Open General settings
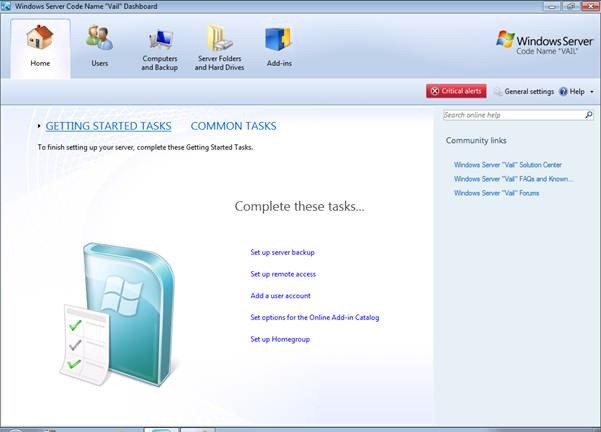The width and height of the screenshot is (601, 432). point(529,92)
